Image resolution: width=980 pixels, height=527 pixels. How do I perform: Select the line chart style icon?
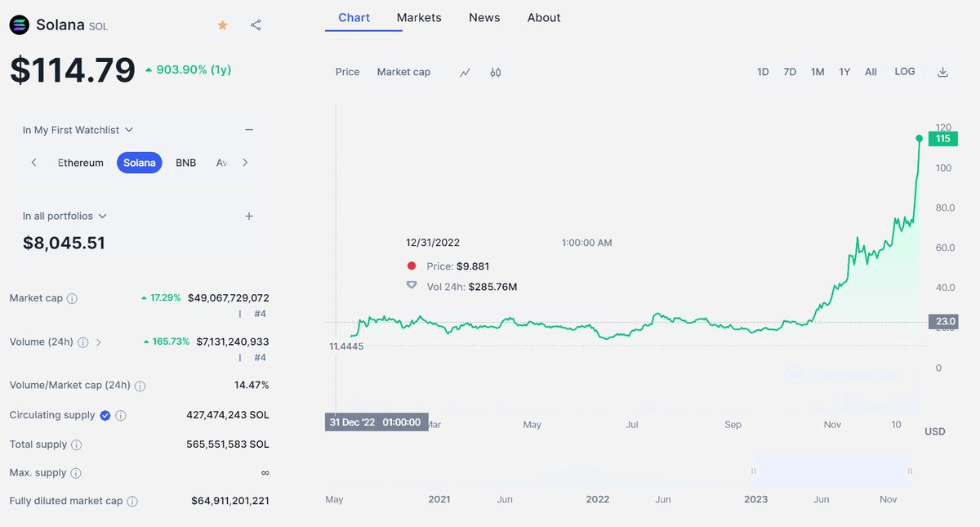click(465, 72)
